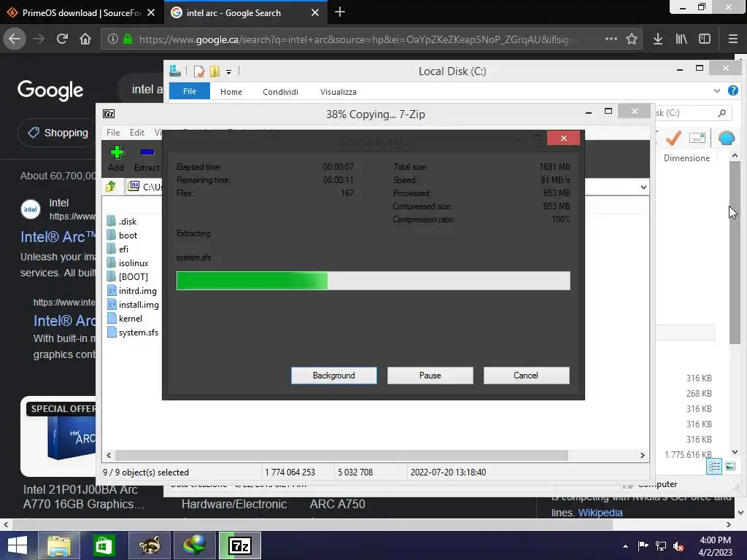747x560 pixels.
Task: Click the up-folder arrow in 7-Zip
Action: click(111, 187)
